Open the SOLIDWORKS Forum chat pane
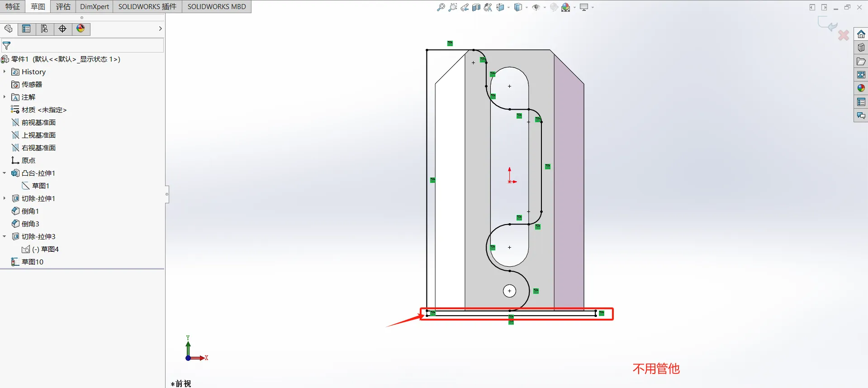Viewport: 868px width, 388px height. [x=861, y=115]
